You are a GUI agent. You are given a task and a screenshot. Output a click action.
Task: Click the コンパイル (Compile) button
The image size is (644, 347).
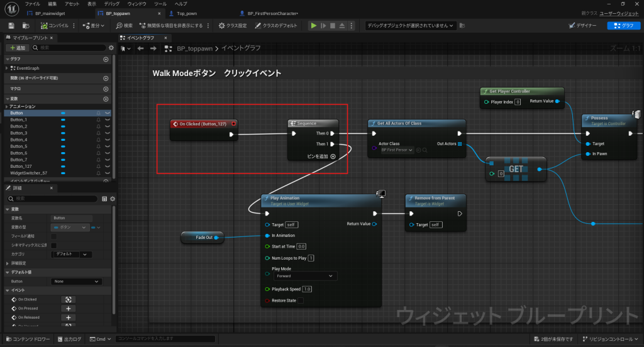click(x=54, y=26)
